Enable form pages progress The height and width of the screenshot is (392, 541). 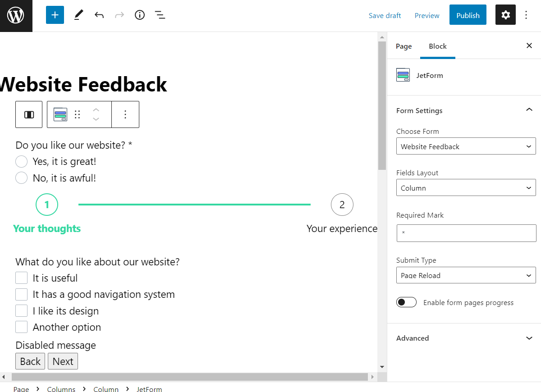click(x=406, y=302)
